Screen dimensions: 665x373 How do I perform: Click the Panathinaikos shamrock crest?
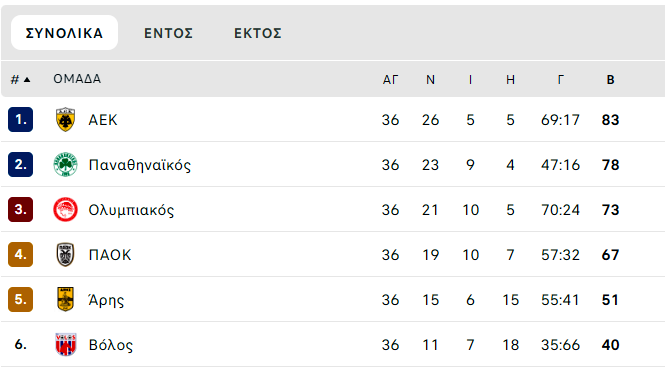(x=65, y=165)
